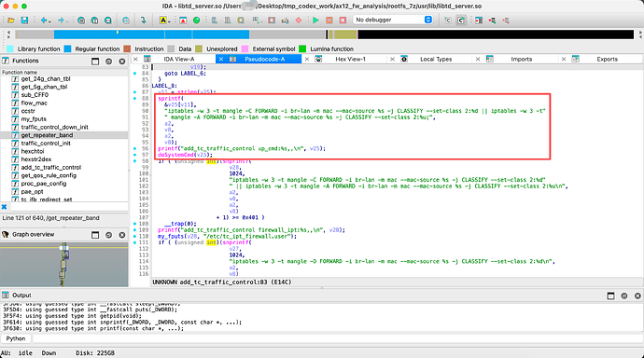Open the forward-navigation history dropdown arrow

tap(67, 21)
